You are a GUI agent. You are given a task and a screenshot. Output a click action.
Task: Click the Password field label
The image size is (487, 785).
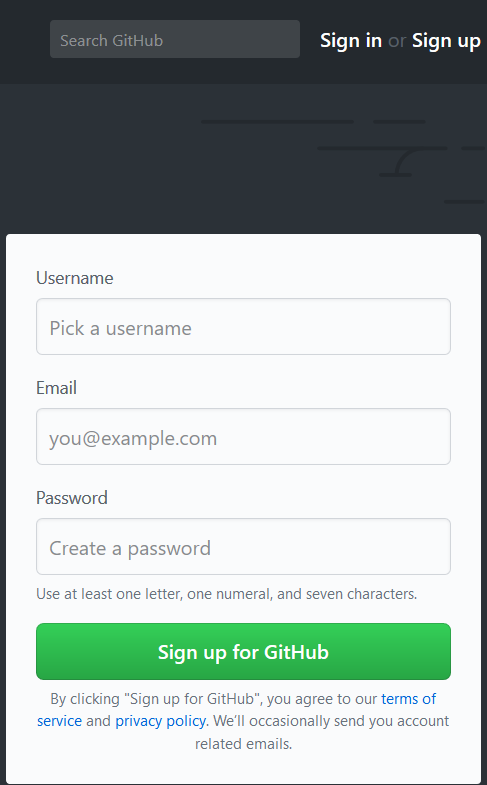(x=72, y=498)
